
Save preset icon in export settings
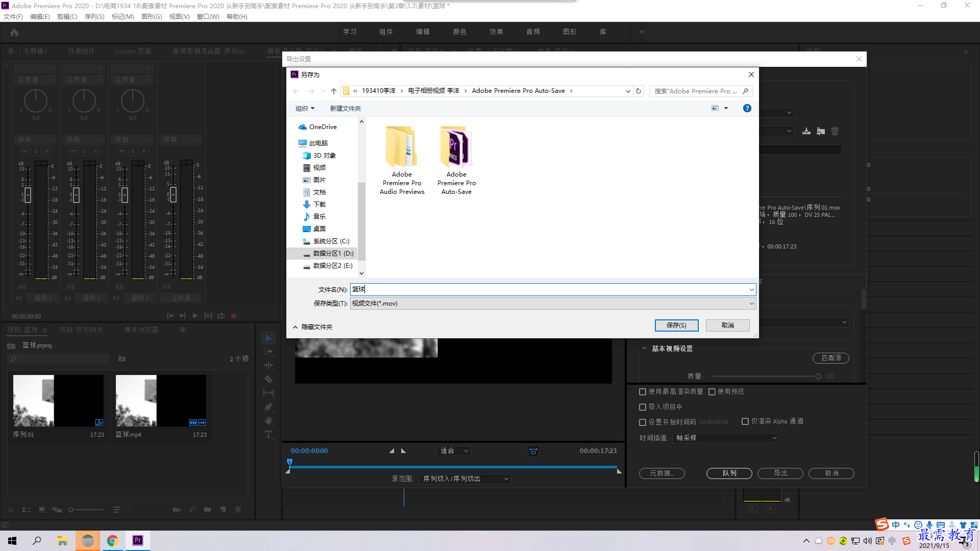(806, 131)
